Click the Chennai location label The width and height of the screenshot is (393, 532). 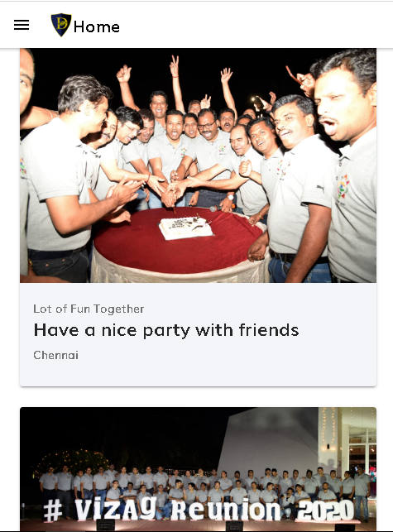(x=56, y=355)
